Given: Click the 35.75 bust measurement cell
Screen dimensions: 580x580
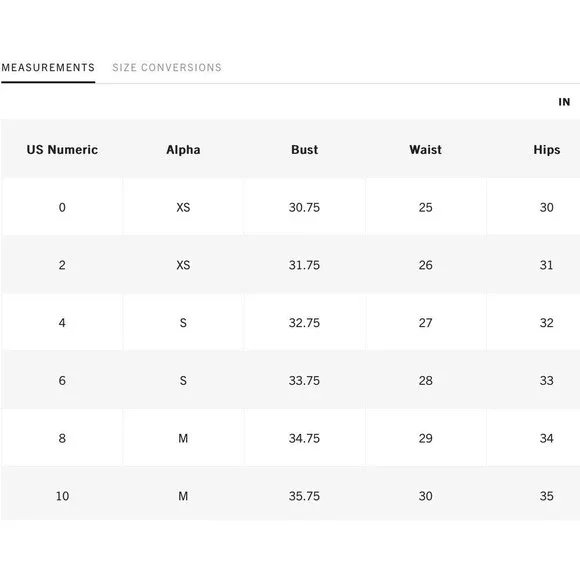Looking at the screenshot, I should pyautogui.click(x=304, y=496).
